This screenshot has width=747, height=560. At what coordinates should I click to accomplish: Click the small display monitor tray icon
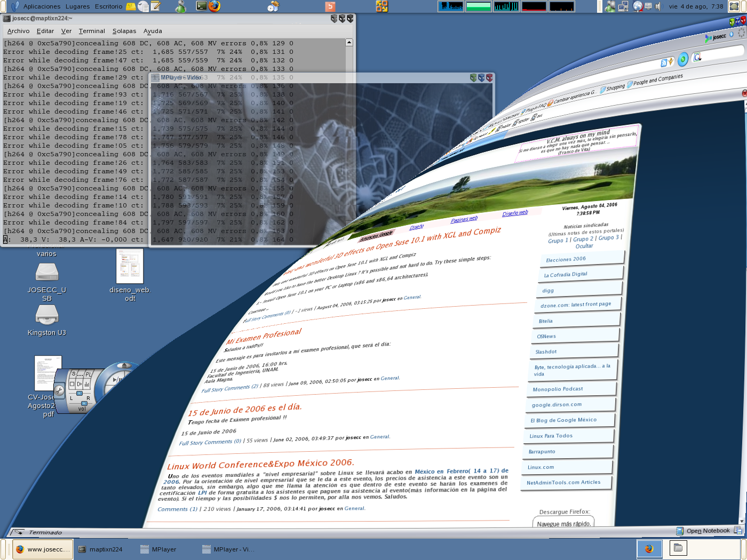point(648,6)
